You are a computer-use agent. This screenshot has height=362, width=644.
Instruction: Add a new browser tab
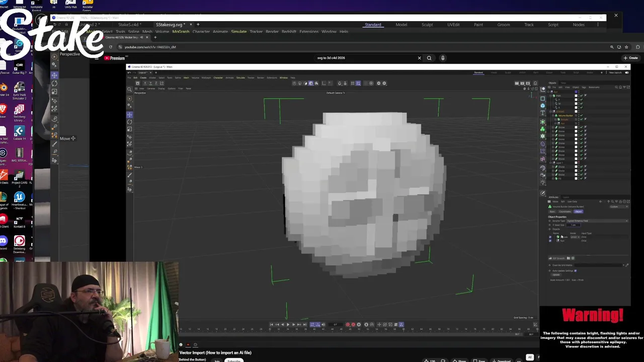[155, 37]
